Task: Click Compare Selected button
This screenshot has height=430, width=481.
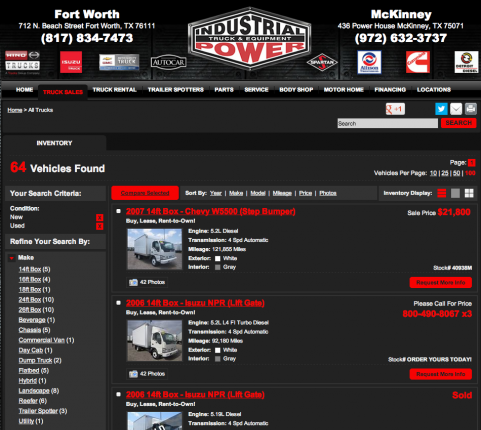Action: [145, 193]
